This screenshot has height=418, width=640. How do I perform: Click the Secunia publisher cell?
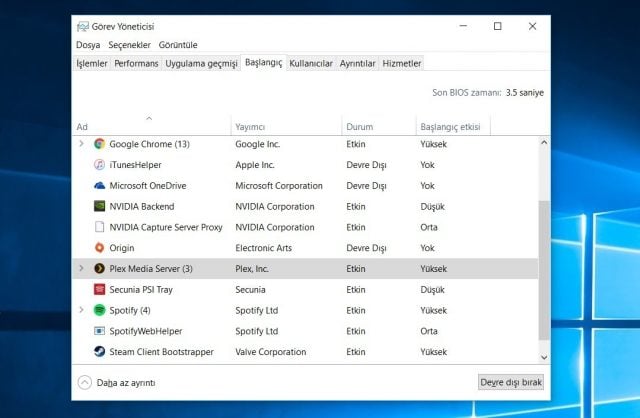(x=250, y=290)
